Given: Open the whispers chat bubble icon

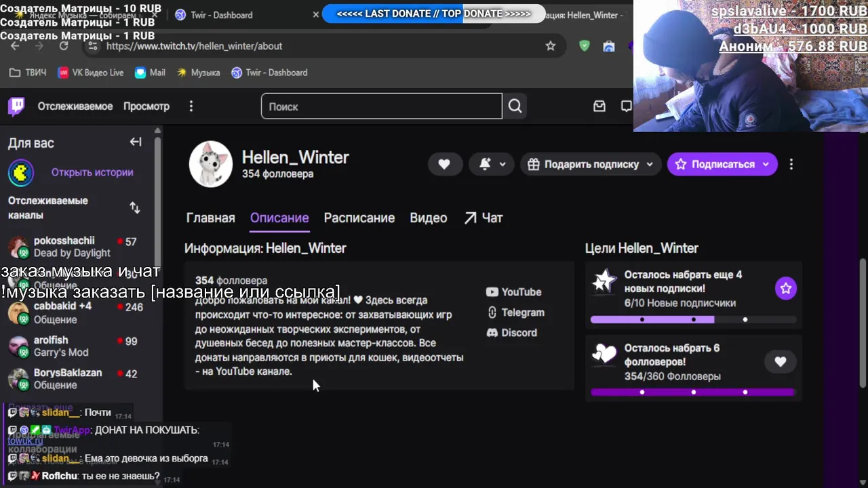Looking at the screenshot, I should (627, 106).
